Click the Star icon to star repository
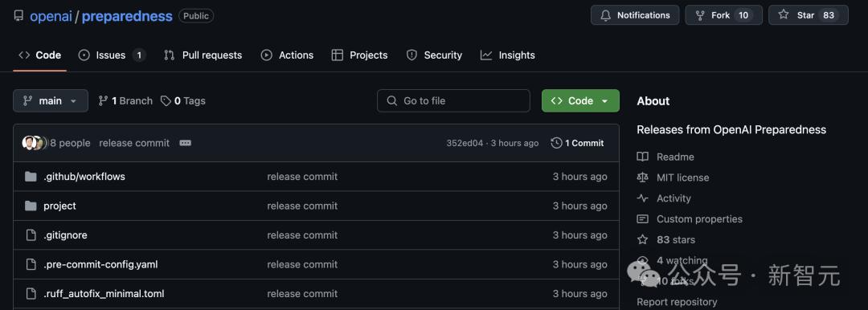The height and width of the screenshot is (310, 868). tap(784, 15)
